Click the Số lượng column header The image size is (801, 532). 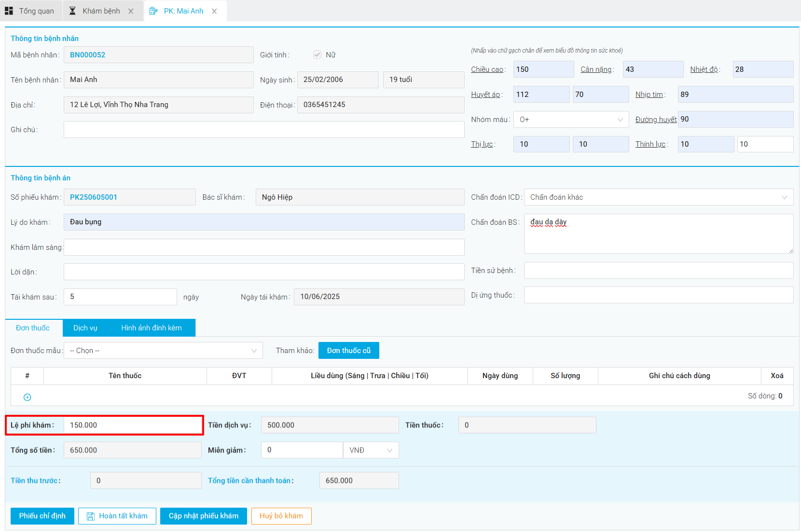(x=566, y=376)
